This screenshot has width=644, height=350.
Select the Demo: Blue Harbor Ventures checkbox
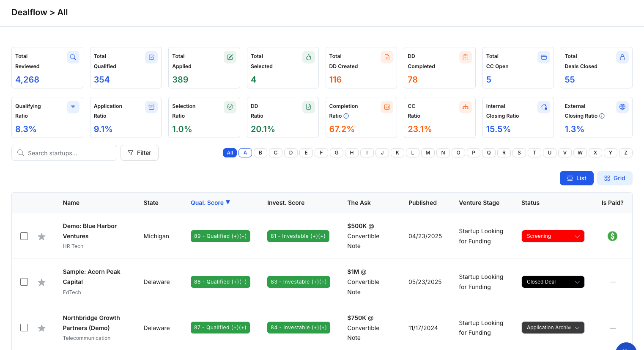click(x=24, y=236)
